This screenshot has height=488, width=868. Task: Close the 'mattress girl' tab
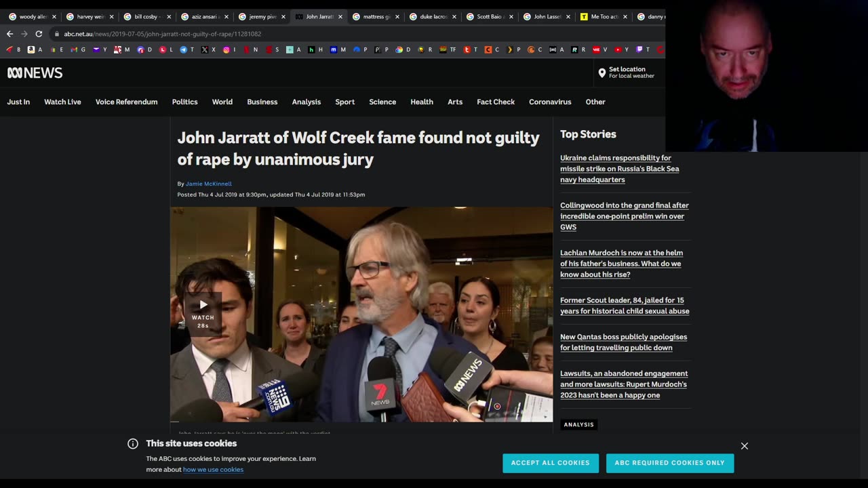397,17
